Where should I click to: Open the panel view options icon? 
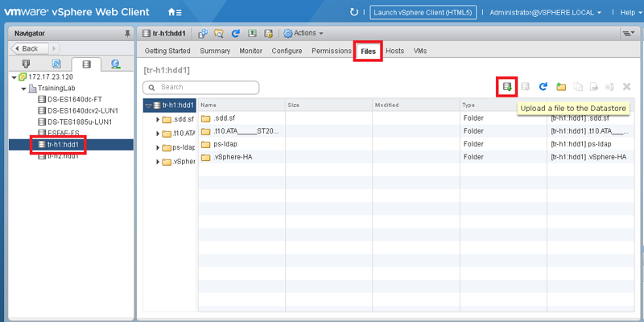(627, 33)
